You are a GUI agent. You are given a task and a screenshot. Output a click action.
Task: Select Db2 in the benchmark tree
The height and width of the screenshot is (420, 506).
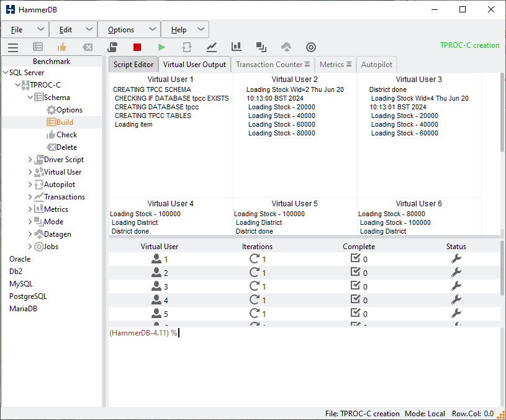tap(16, 271)
